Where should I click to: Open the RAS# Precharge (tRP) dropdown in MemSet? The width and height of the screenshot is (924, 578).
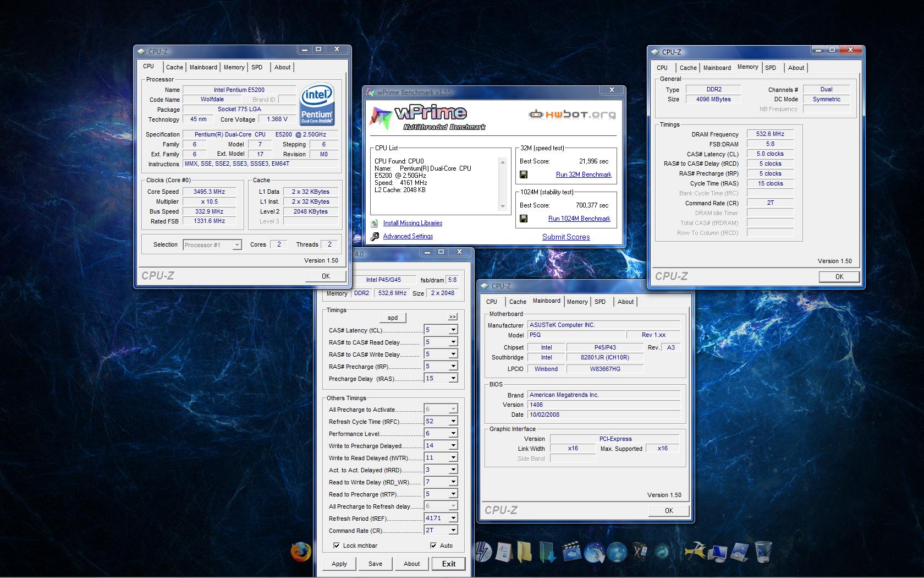coord(453,367)
